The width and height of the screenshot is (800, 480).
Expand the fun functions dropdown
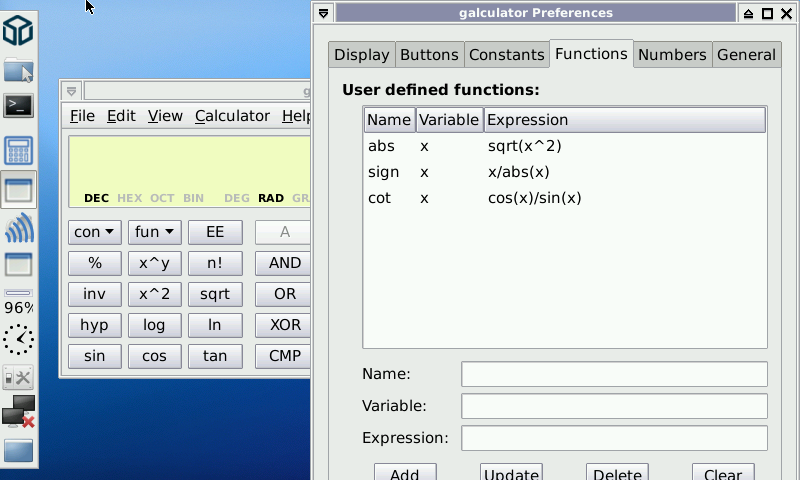(155, 232)
